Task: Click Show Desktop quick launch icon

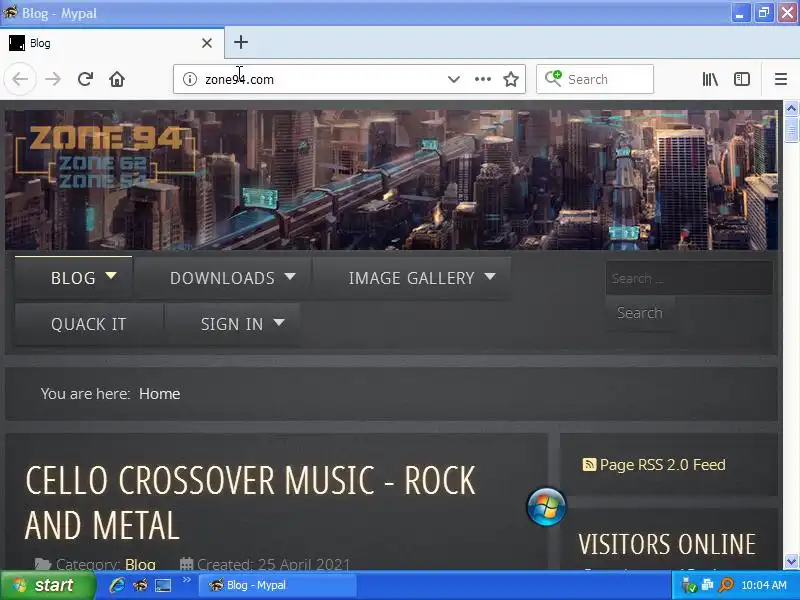Action: (163, 585)
